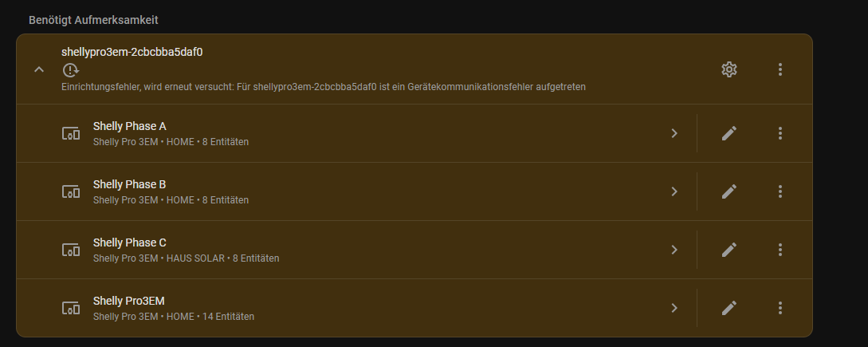The width and height of the screenshot is (868, 347).
Task: Click the chevron next to Shelly Pro3EM
Action: click(x=674, y=308)
